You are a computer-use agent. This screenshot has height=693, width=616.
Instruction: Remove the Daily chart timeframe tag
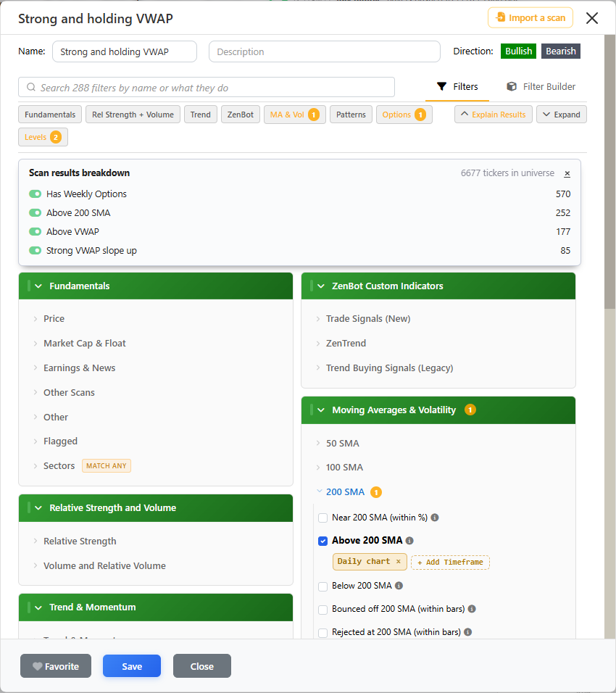[398, 561]
